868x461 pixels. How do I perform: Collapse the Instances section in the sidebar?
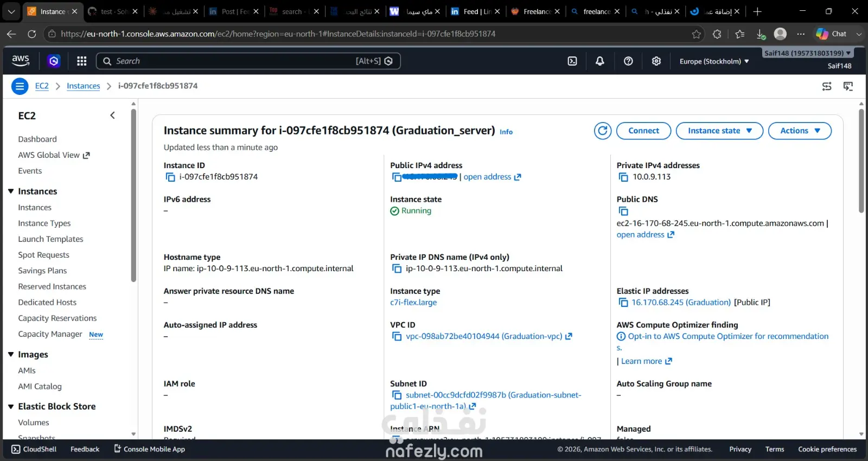click(x=11, y=191)
